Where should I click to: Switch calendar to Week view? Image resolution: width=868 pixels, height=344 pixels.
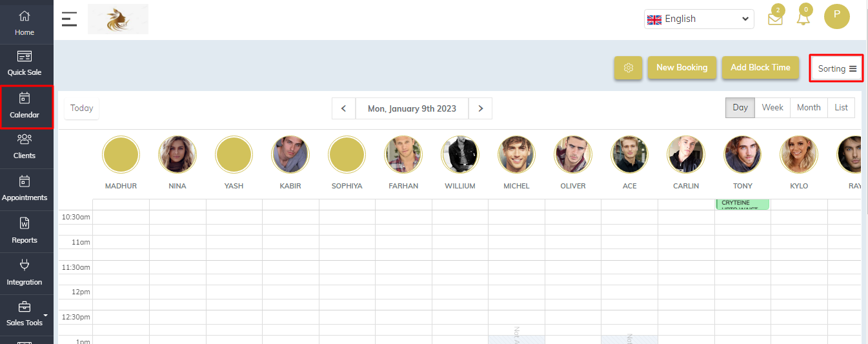coord(772,108)
